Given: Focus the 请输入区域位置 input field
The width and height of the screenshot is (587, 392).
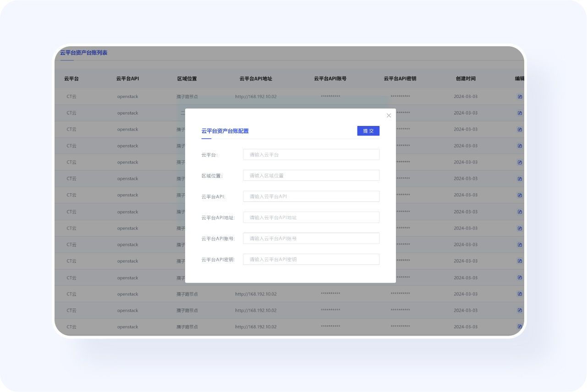Looking at the screenshot, I should click(311, 175).
